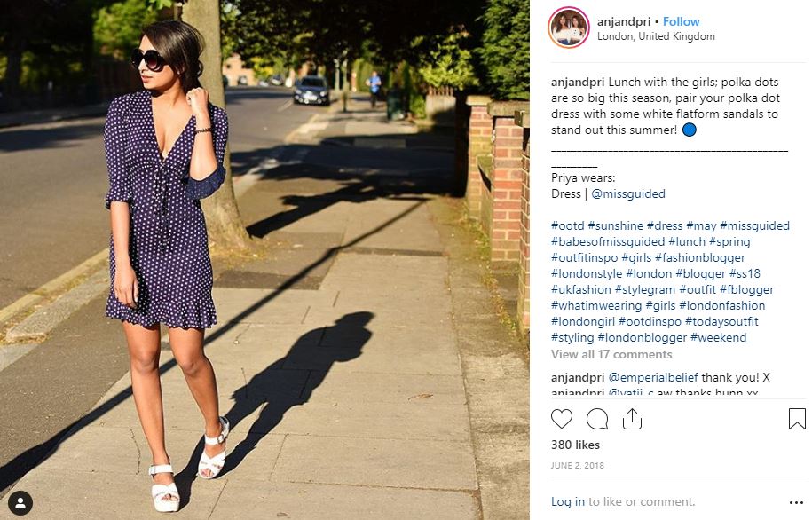Open the anjandpri profile picture avatar
Screen dimensions: 812x520
(569, 28)
